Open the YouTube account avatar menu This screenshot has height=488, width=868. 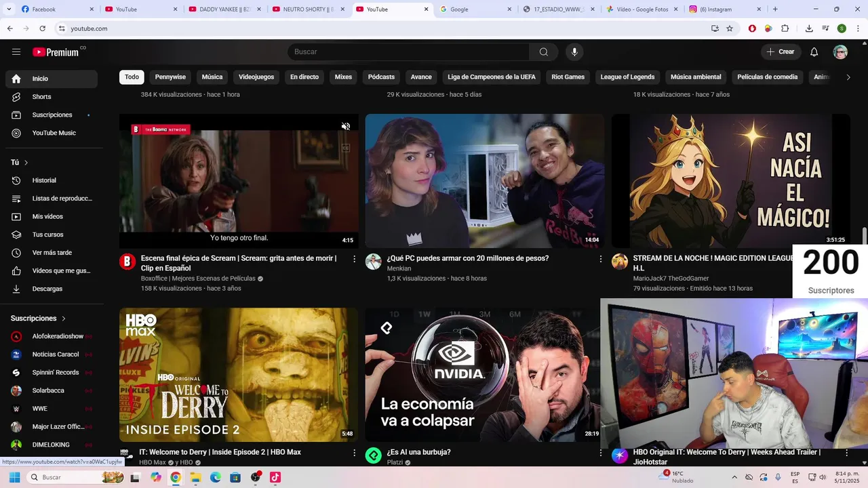(x=840, y=52)
